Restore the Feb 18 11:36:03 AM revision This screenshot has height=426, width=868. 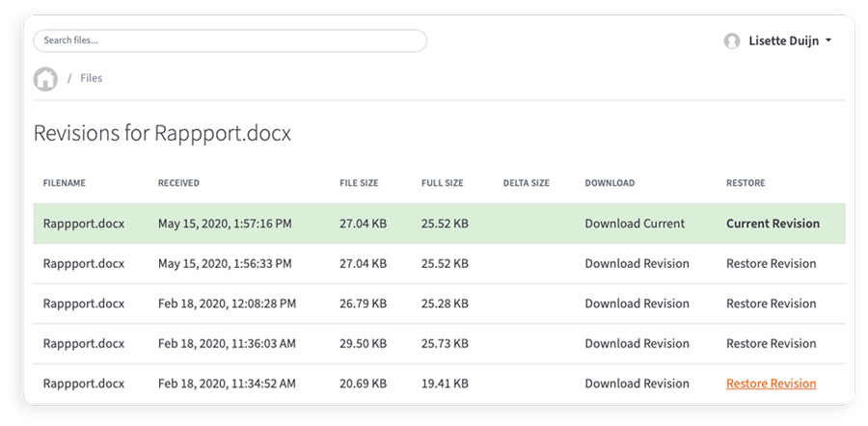(x=771, y=343)
